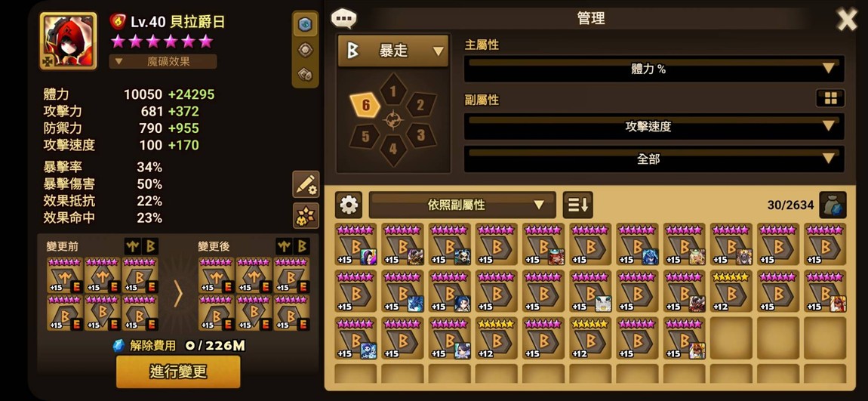Open the chat speech bubble icon
868x401 pixels.
click(343, 19)
